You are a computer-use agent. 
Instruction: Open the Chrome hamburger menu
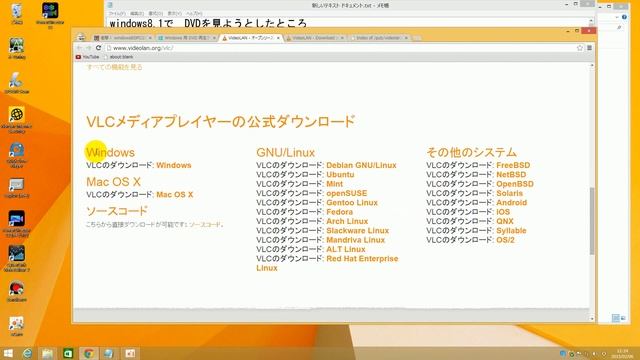(x=589, y=48)
